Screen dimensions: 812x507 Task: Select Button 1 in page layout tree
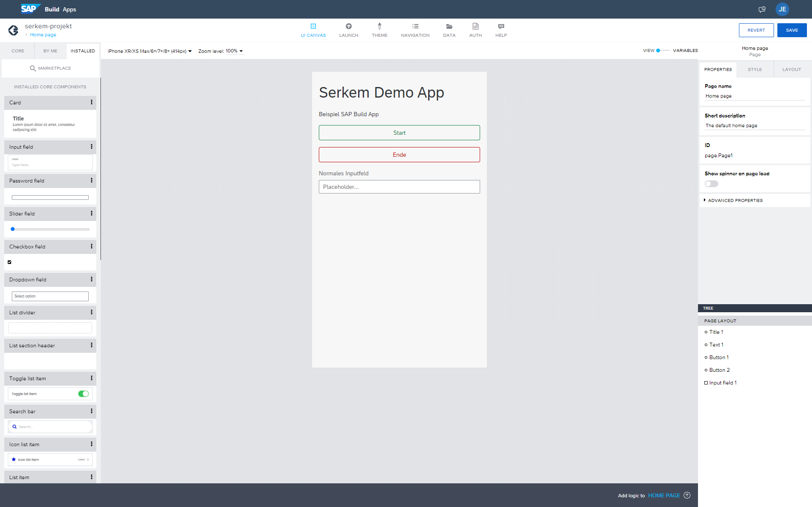[x=719, y=357]
